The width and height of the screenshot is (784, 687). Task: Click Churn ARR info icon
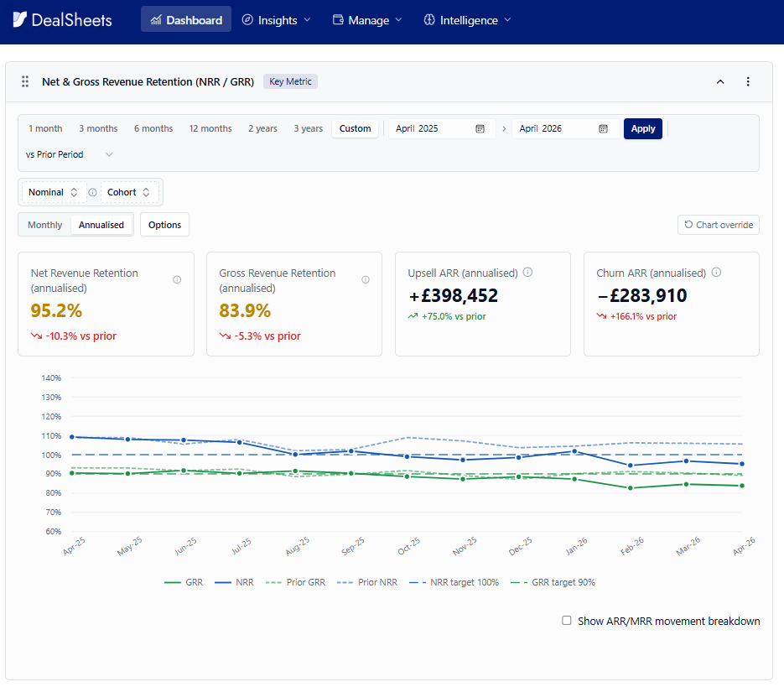pyautogui.click(x=716, y=272)
